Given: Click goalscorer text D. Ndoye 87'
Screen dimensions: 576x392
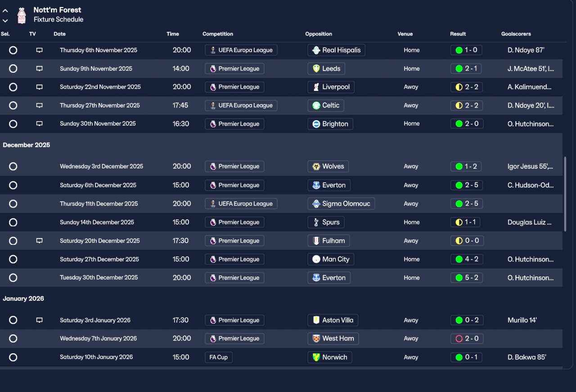Looking at the screenshot, I should click(x=526, y=50).
